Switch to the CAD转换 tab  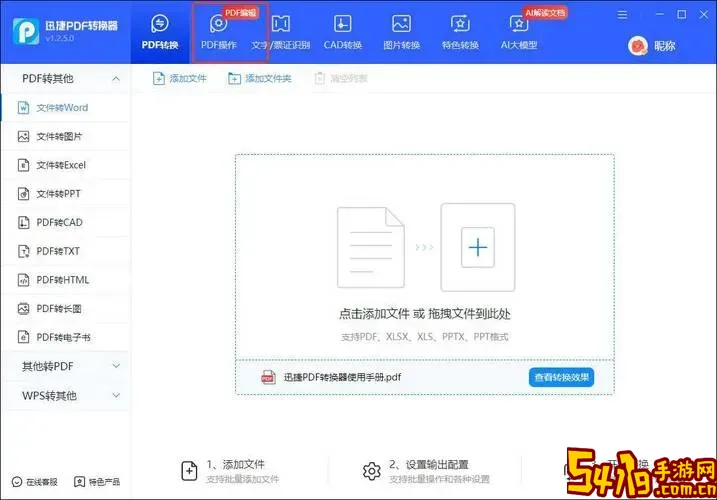pos(342,32)
